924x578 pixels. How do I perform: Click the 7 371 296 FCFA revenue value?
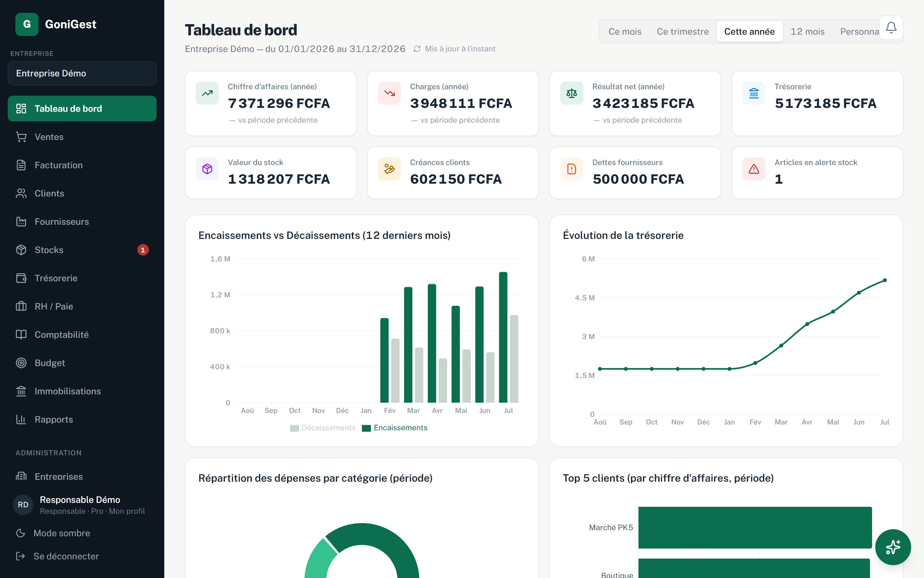[x=279, y=103]
